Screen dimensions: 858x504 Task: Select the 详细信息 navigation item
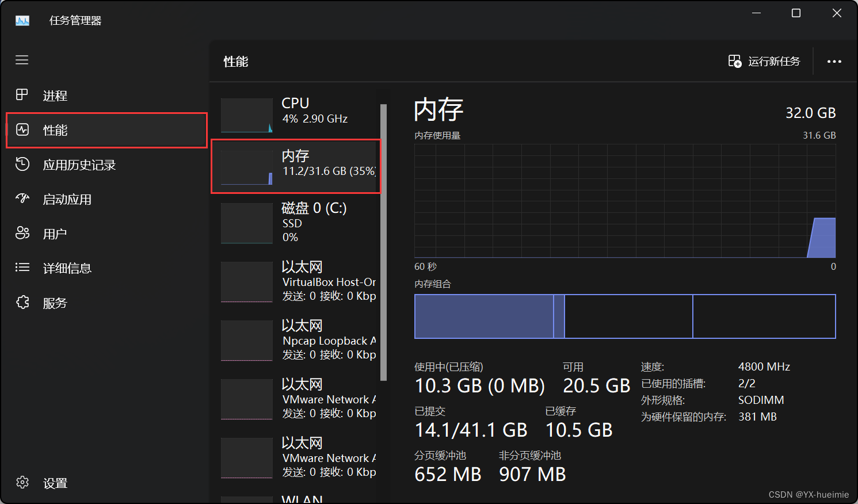(106, 268)
